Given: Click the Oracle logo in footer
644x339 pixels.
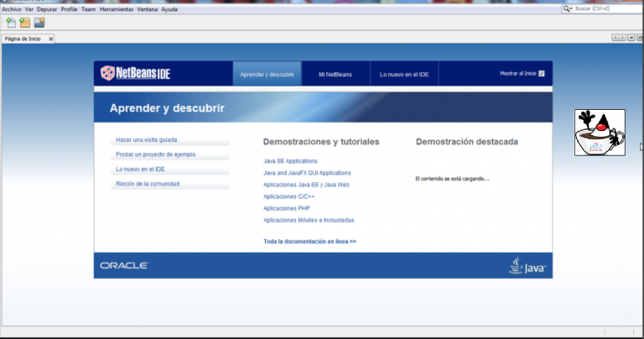Looking at the screenshot, I should pyautogui.click(x=124, y=265).
